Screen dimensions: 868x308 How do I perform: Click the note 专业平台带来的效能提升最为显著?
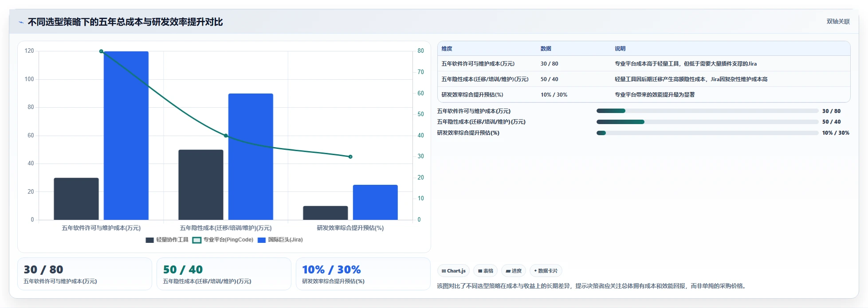(655, 95)
